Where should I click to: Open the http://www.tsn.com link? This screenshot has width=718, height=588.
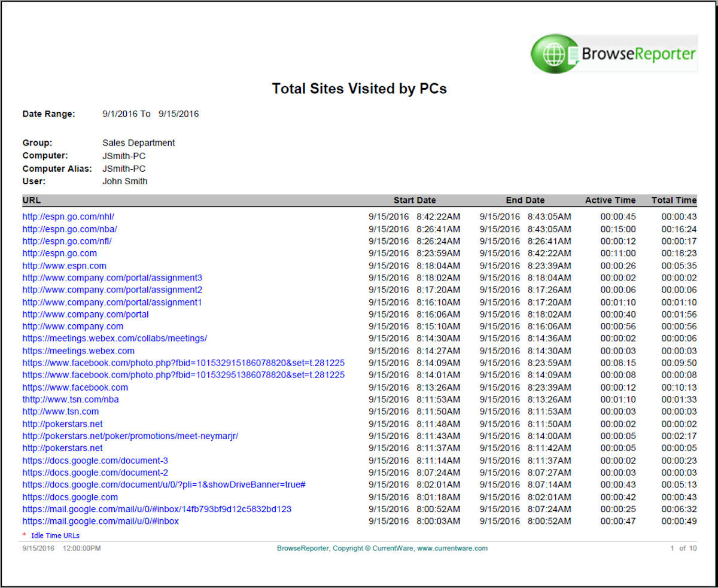click(60, 411)
